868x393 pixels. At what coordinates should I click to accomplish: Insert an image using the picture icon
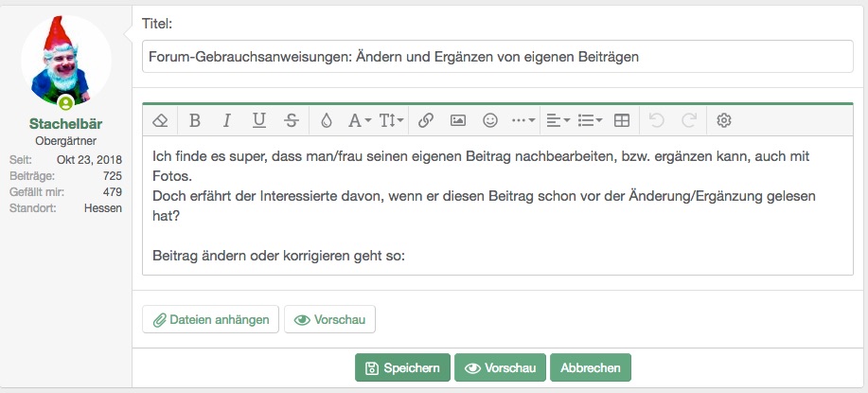pyautogui.click(x=458, y=120)
